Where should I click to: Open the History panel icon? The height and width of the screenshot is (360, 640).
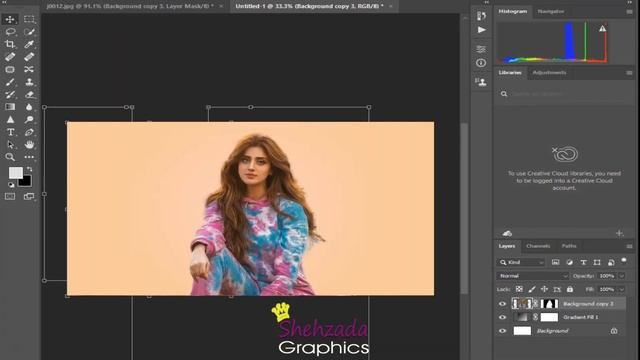[x=481, y=16]
